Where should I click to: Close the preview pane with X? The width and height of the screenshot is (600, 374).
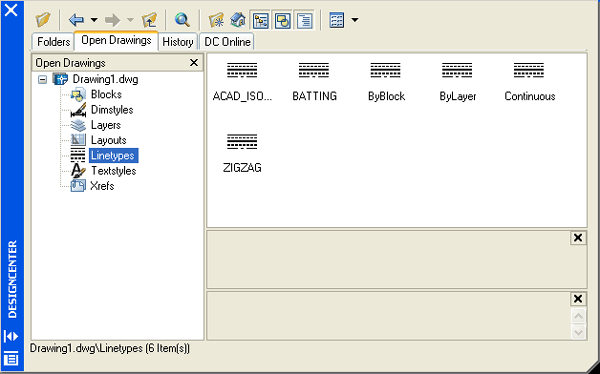click(x=578, y=238)
